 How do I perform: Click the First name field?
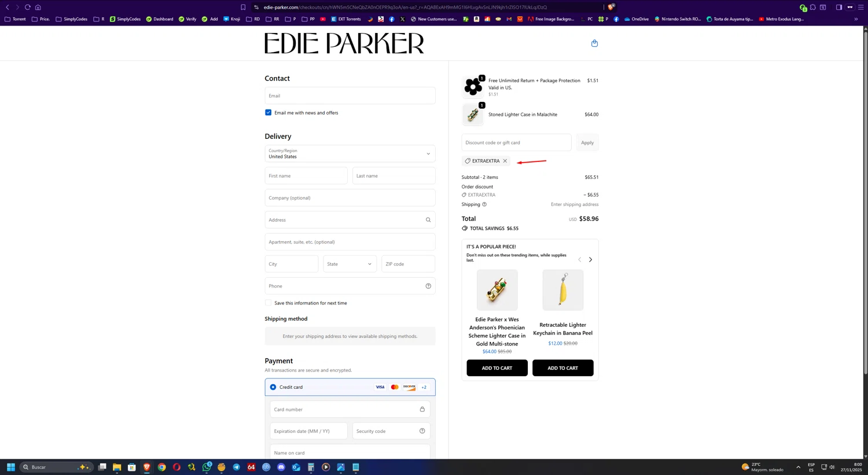[x=306, y=175]
